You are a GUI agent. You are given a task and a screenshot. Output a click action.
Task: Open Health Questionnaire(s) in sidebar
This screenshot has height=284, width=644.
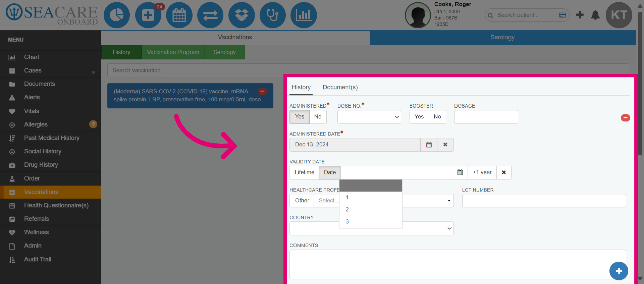pyautogui.click(x=51, y=205)
